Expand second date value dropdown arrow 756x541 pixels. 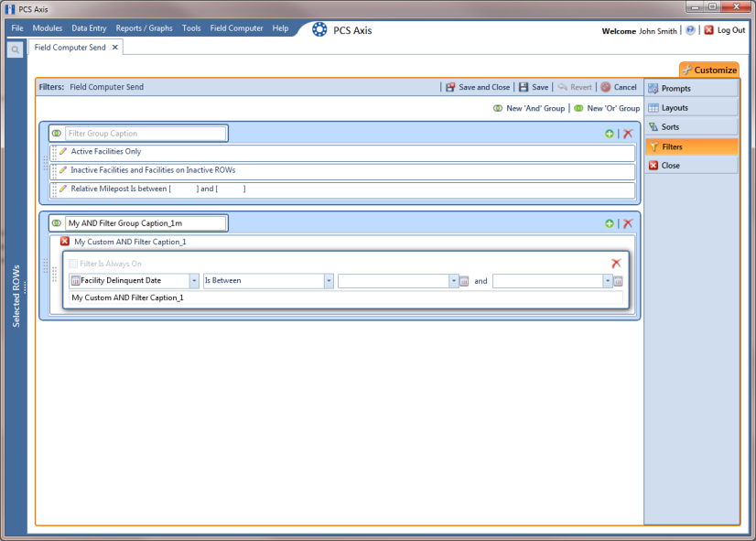pos(607,281)
